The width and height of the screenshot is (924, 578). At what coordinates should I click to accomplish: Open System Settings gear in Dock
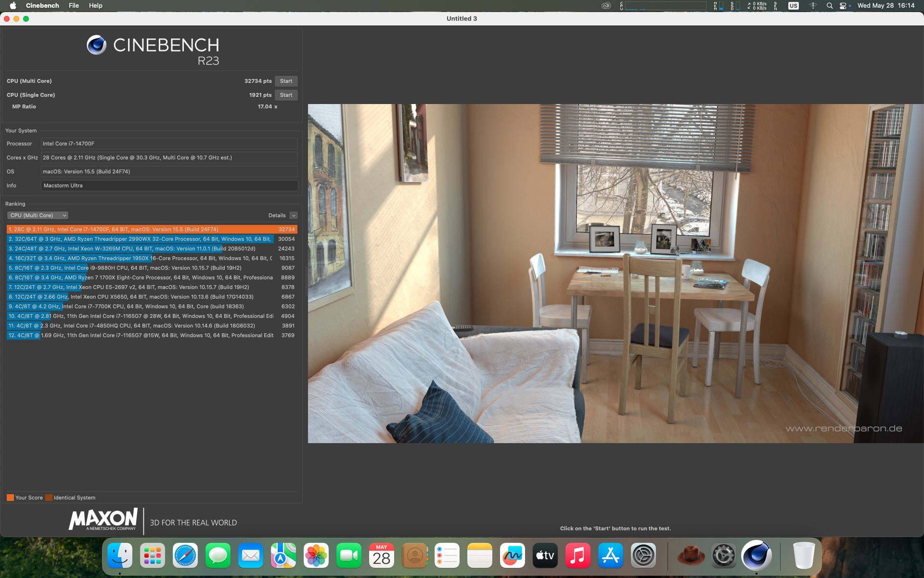pos(643,556)
